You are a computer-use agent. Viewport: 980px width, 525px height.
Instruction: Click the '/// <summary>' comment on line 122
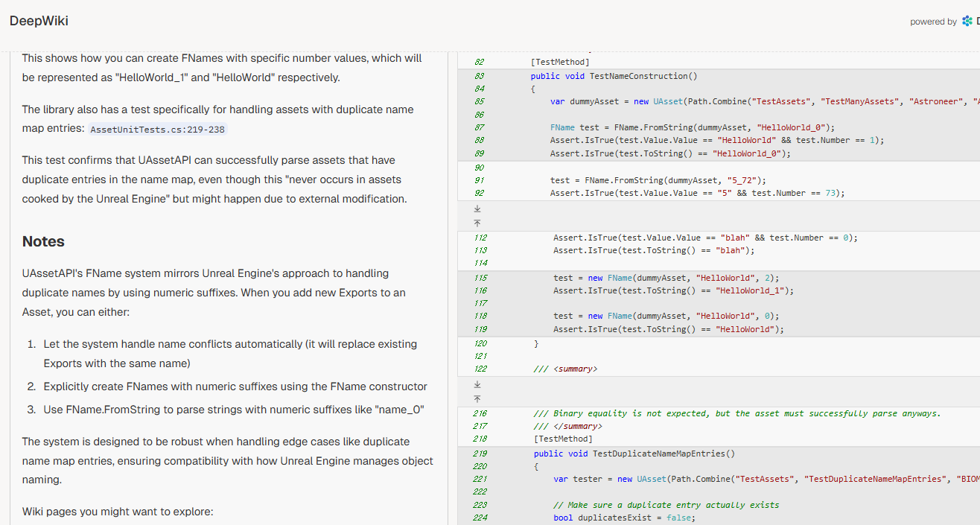point(566,369)
